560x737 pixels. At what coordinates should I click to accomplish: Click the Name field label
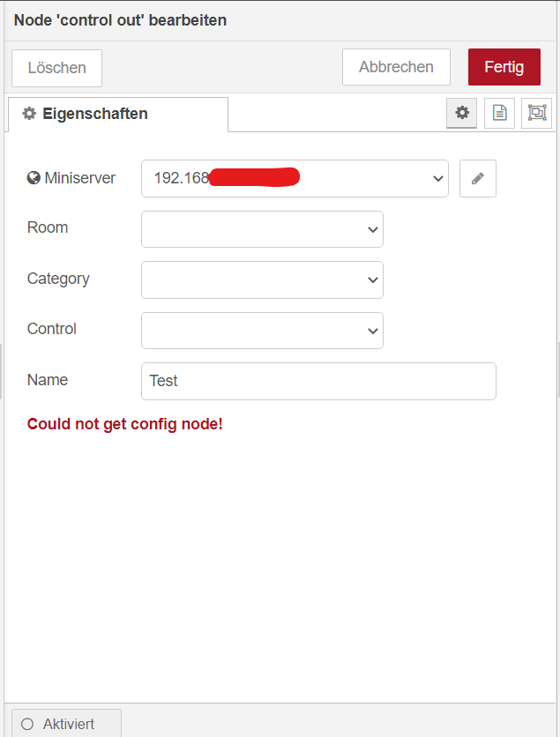pyautogui.click(x=48, y=380)
